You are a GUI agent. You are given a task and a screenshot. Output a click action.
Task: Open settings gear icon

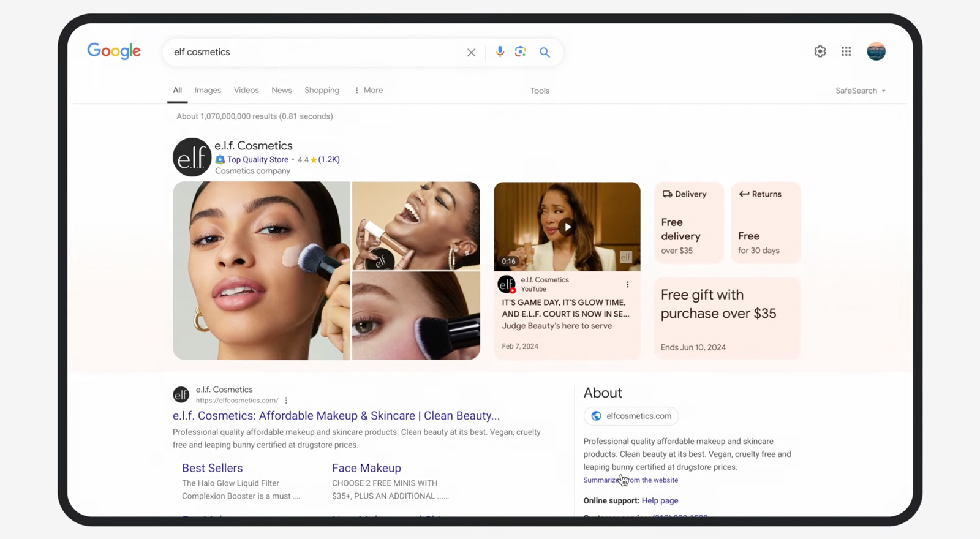click(x=820, y=51)
